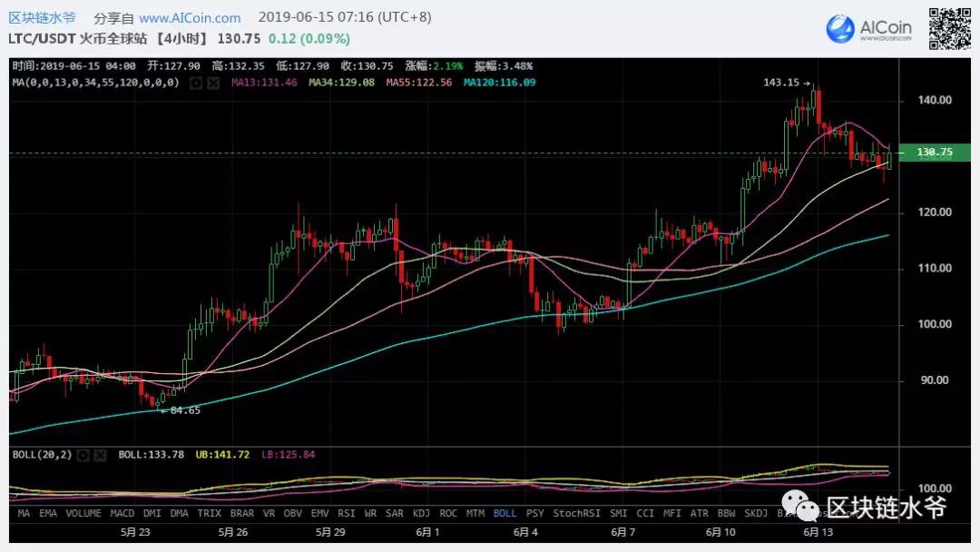This screenshot has width=980, height=552.
Task: Select the PSY indicator tab
Action: [535, 513]
